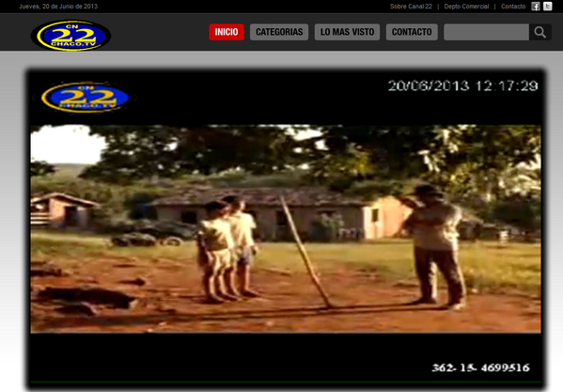This screenshot has width=563, height=392.
Task: Follow the top-bar Contacto link
Action: click(513, 7)
